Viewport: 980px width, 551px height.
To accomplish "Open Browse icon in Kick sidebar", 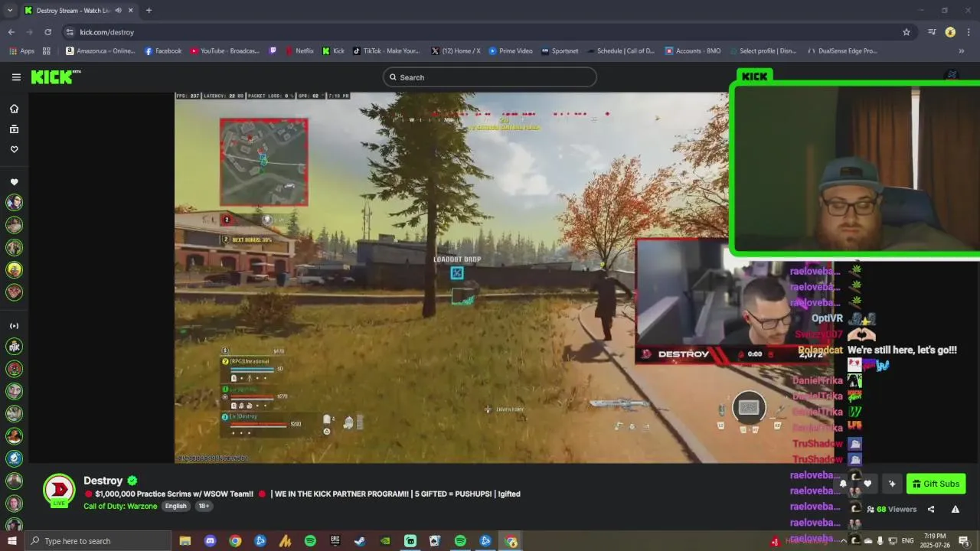I will pos(14,129).
